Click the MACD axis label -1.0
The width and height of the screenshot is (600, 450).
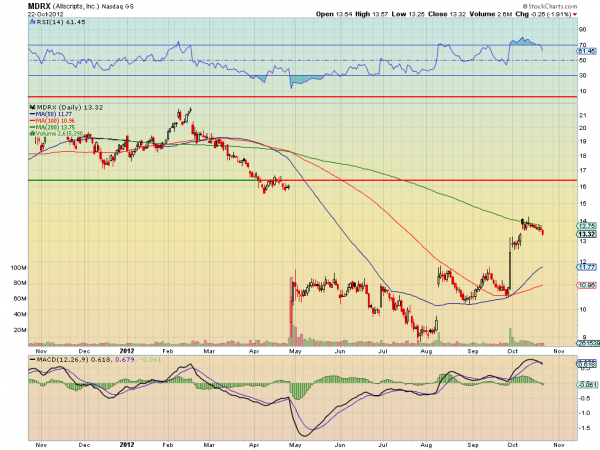pos(584,413)
